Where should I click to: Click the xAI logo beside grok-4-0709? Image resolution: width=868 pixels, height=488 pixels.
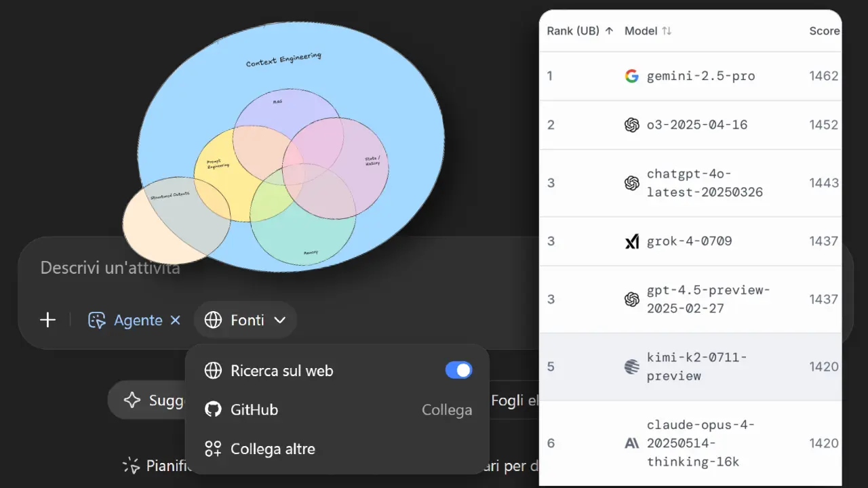tap(631, 241)
